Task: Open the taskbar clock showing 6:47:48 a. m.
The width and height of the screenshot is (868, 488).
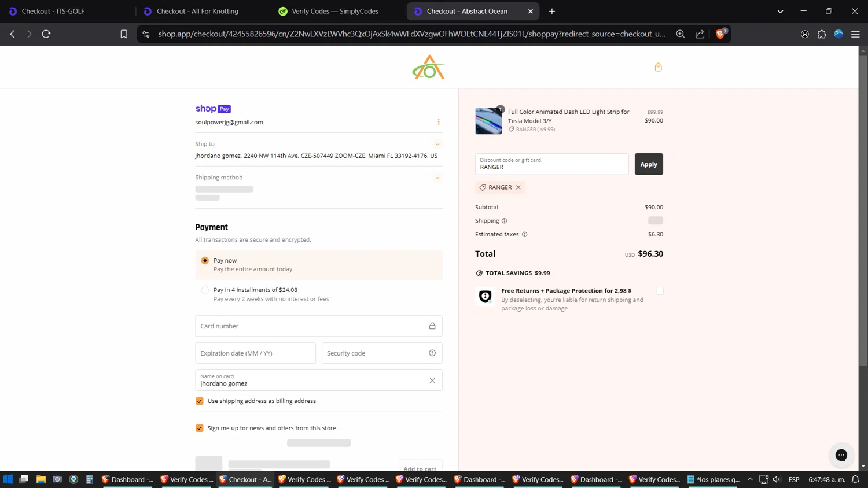Action: (x=826, y=479)
